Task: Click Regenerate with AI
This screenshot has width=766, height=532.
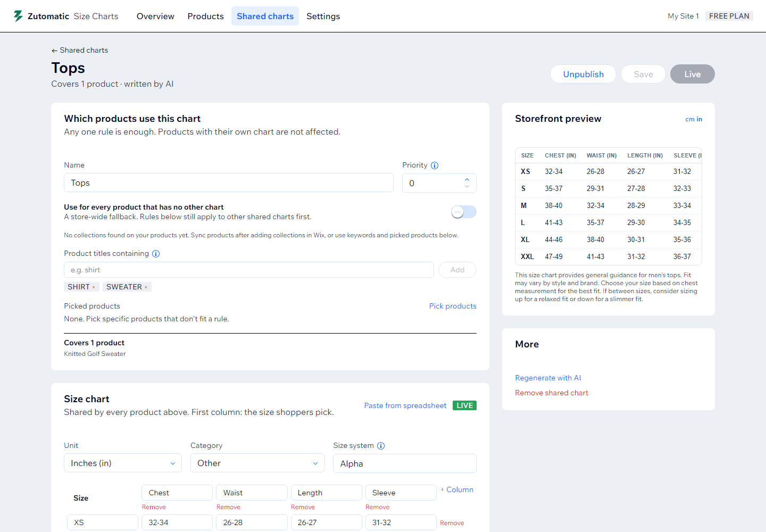Action: [548, 378]
